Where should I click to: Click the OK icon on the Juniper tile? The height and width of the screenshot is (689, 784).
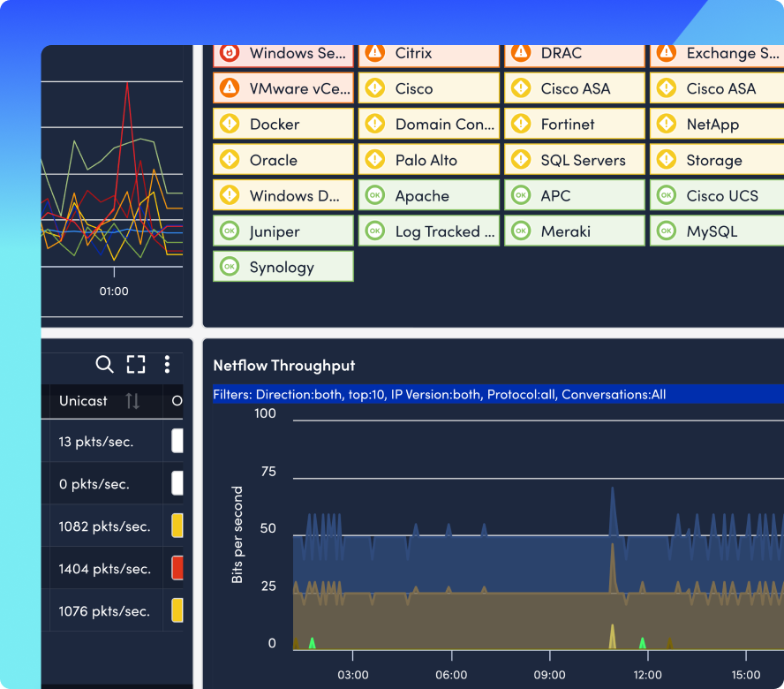pos(230,231)
